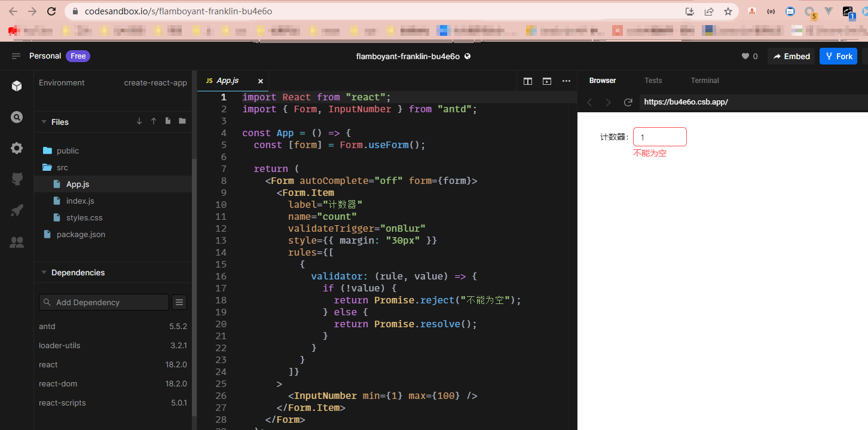Create a new folder in the Files panel
Viewport: 868px width, 430px height.
click(182, 121)
